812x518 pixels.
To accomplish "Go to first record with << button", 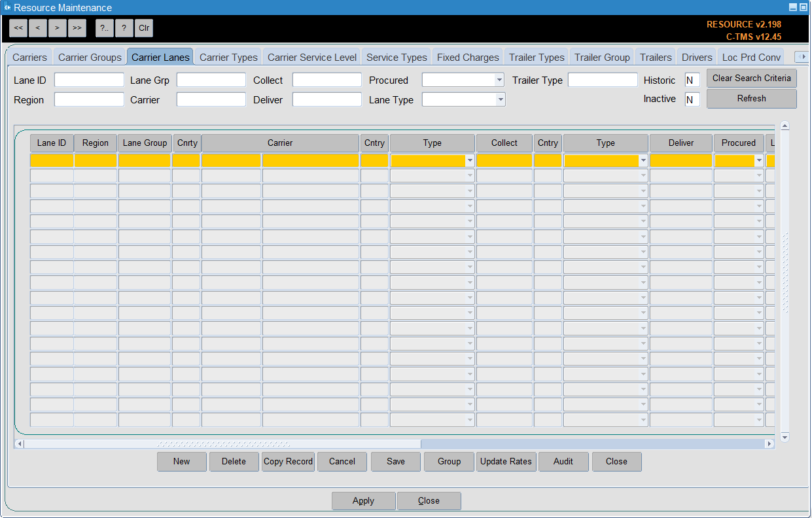I will [18, 28].
